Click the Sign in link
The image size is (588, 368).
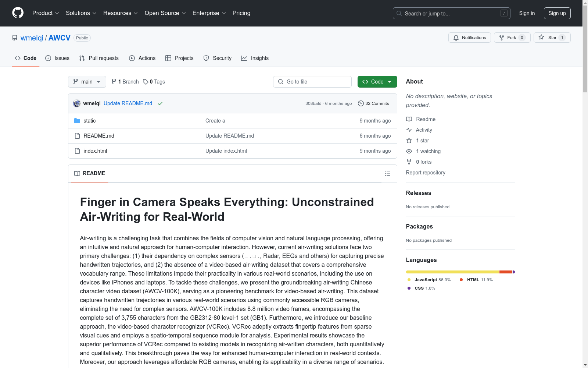coord(527,13)
